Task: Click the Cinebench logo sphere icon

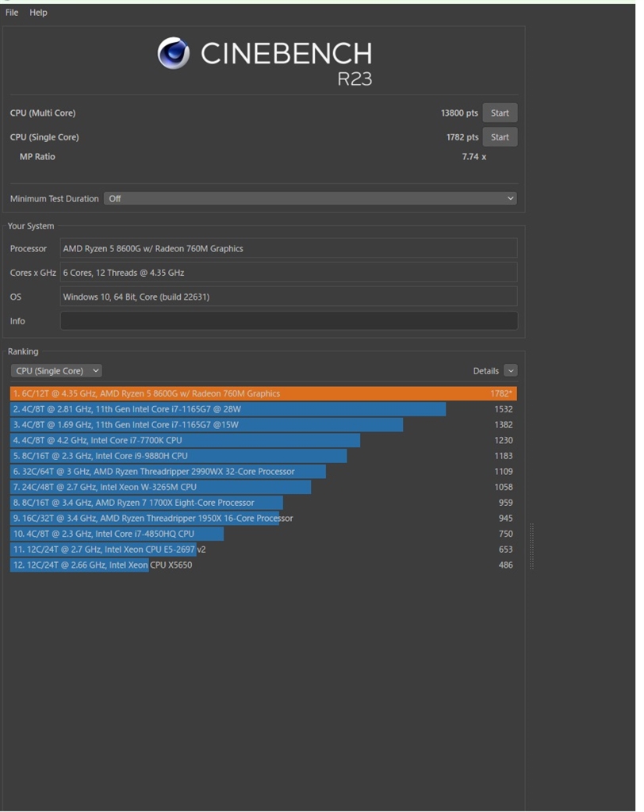Action: coord(174,53)
